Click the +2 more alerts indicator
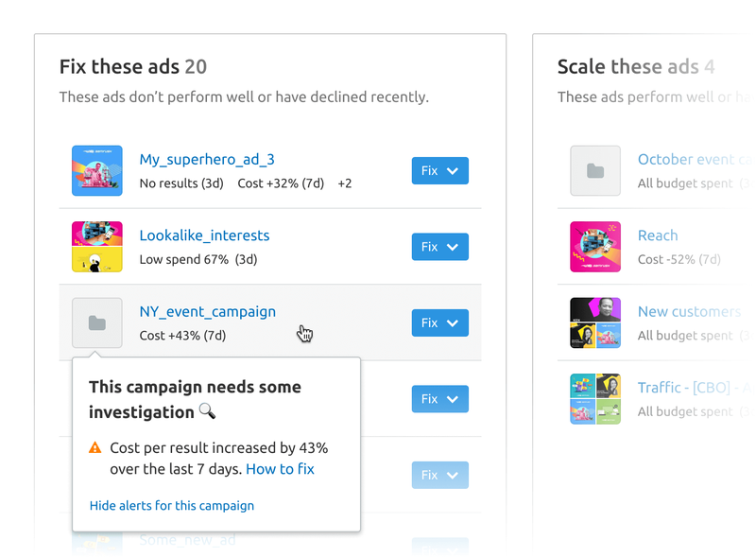756x557 pixels. (x=344, y=183)
